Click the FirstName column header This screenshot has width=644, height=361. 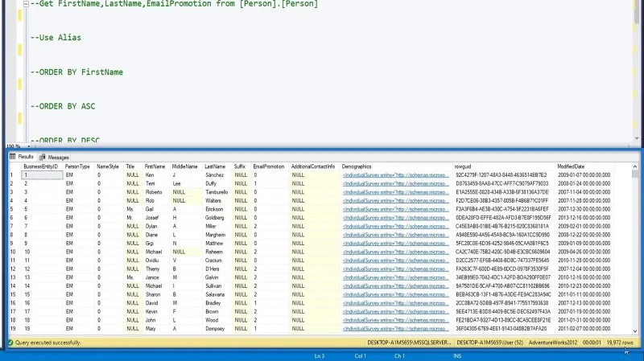(155, 166)
